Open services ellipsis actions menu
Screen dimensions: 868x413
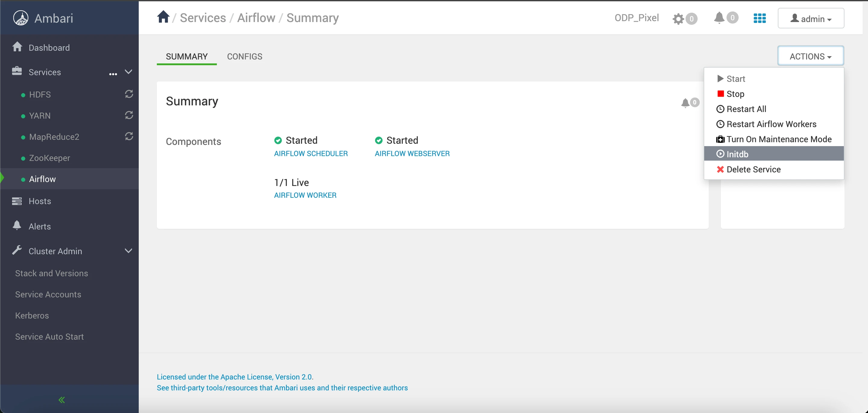coord(113,74)
